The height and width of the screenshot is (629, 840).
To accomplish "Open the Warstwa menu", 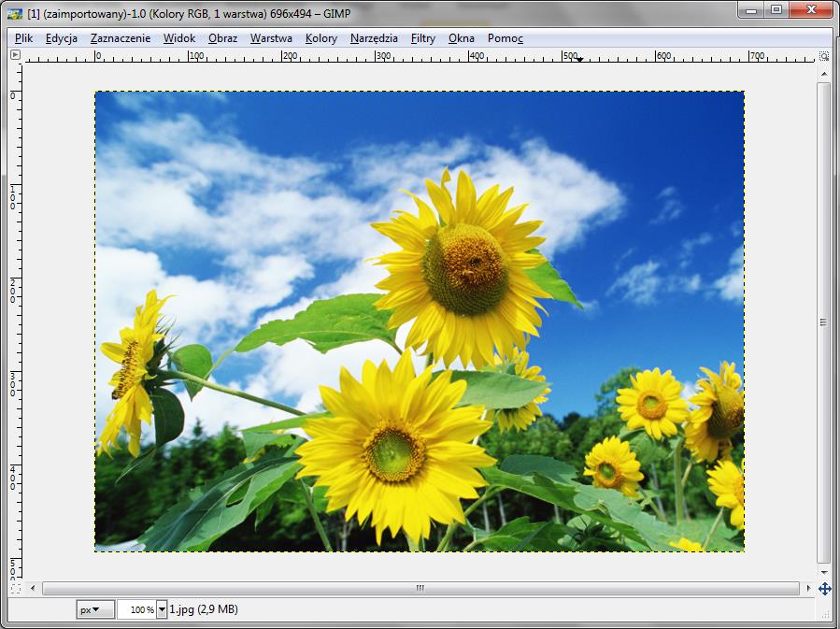I will (x=271, y=38).
